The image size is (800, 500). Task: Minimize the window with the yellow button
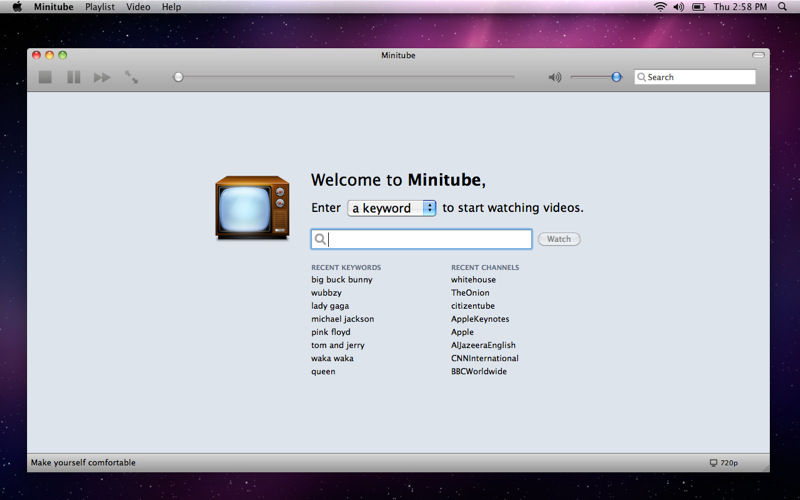tap(49, 55)
